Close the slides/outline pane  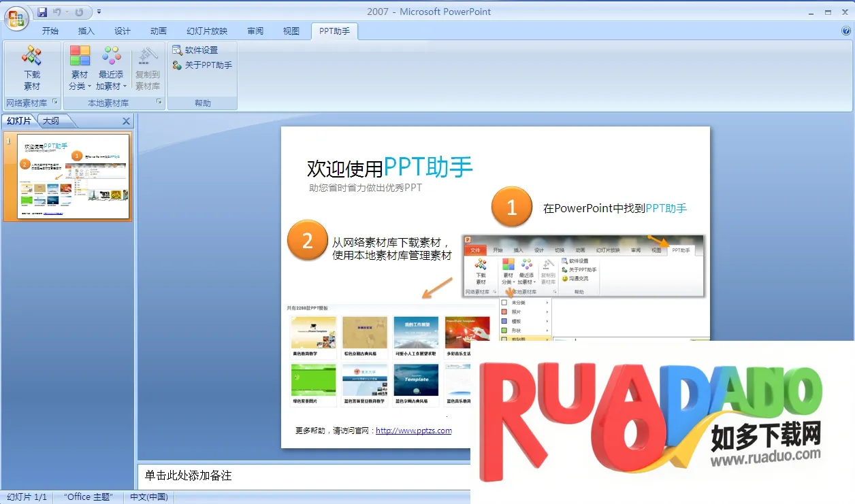126,121
